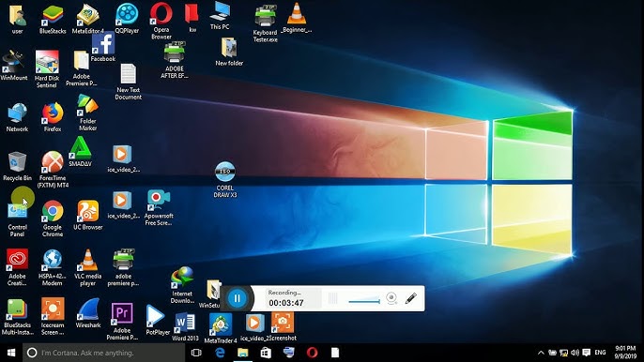Screen dimensions: 644x362
Task: Launch QQPlayer from the desktop
Action: (127, 19)
